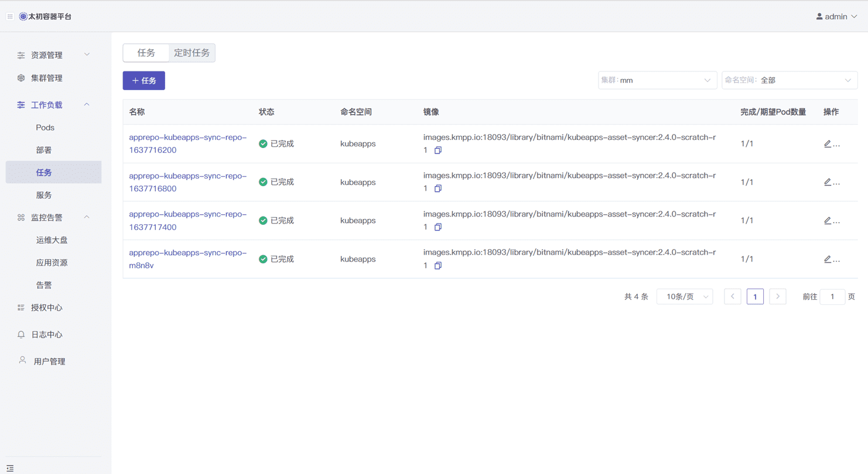This screenshot has height=474, width=868.
Task: Open more actions for the 1637717400 row
Action: coord(837,222)
